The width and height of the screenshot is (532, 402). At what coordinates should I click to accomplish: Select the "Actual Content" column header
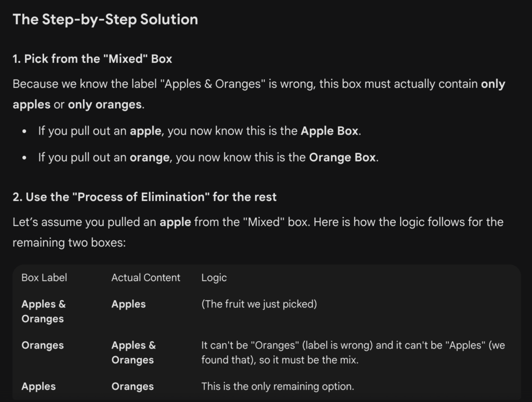coord(145,278)
